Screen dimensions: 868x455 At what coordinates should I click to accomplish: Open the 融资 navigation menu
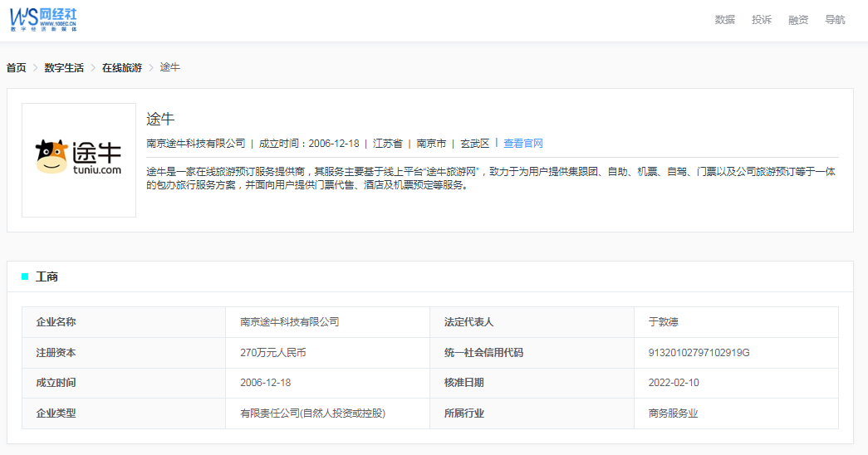797,20
